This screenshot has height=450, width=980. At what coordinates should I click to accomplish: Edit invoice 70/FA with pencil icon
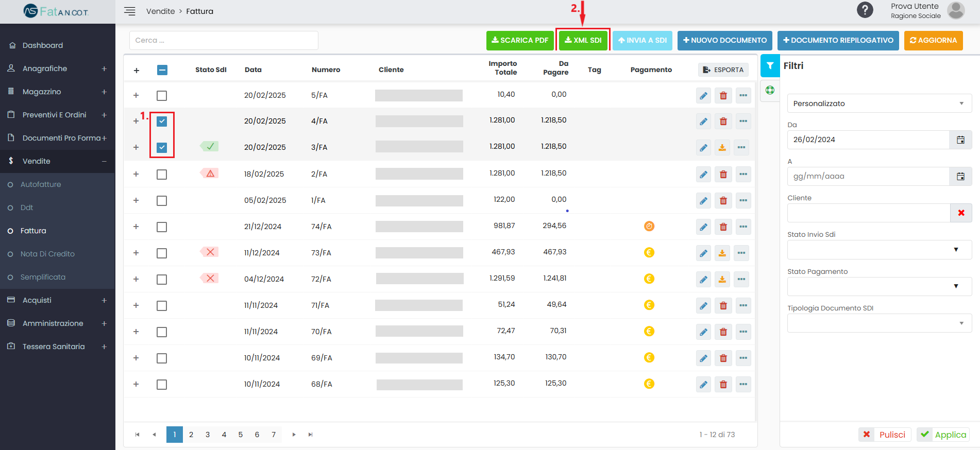point(703,332)
